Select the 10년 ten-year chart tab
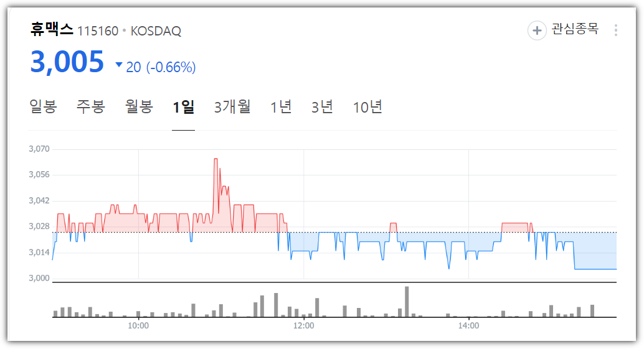 click(367, 107)
